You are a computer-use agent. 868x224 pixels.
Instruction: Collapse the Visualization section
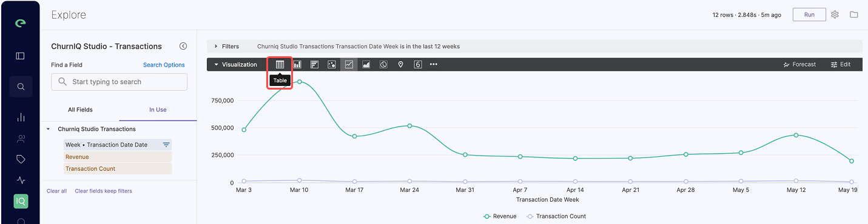217,64
